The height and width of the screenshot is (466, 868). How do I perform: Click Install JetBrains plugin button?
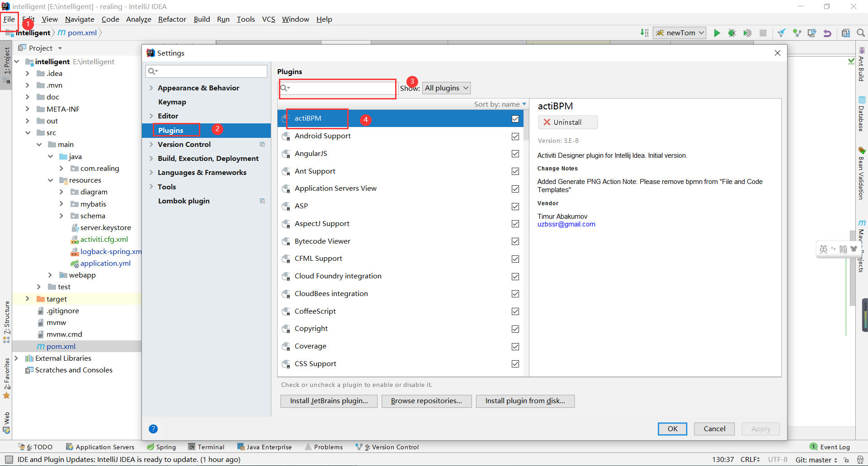329,401
